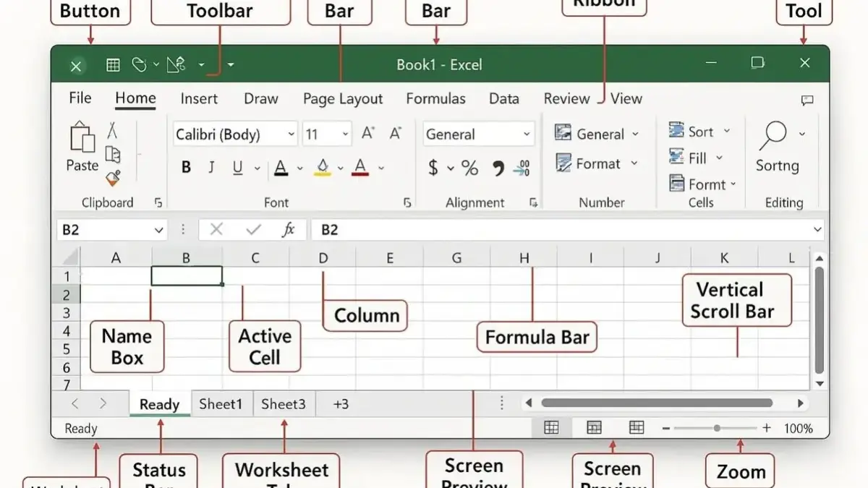Viewport: 868px width, 488px height.
Task: Switch to Normal view in status bar
Action: click(551, 428)
